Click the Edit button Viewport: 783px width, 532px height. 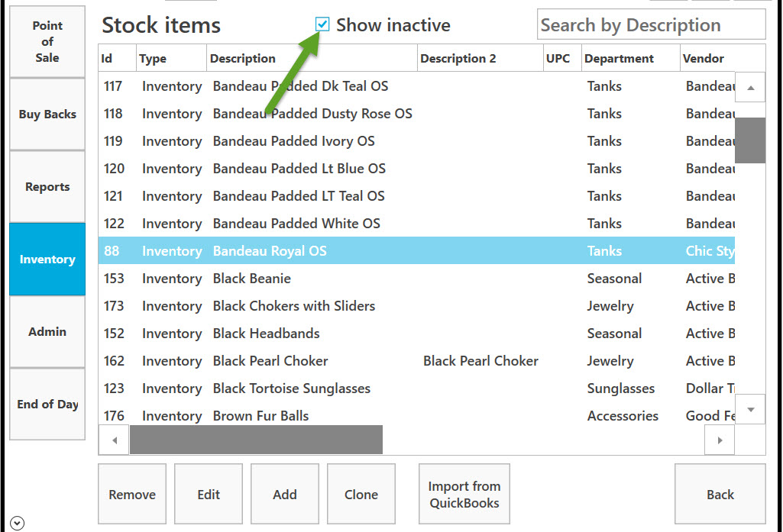209,494
